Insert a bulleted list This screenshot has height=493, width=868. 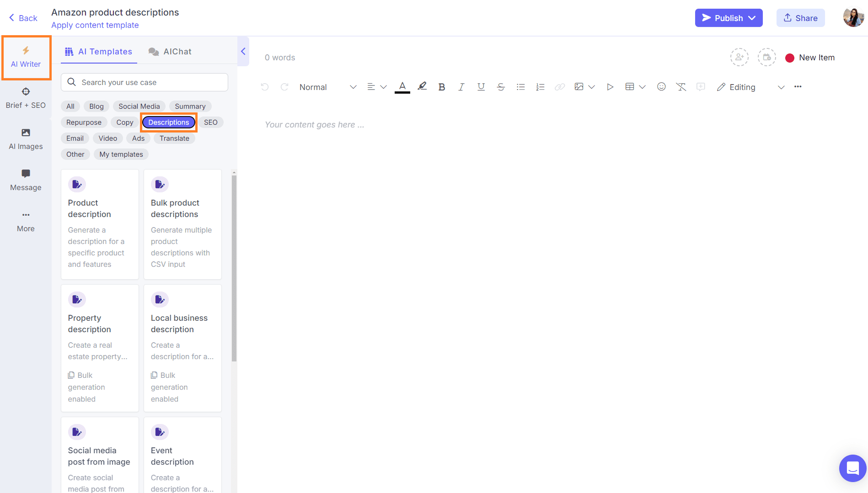coord(520,87)
